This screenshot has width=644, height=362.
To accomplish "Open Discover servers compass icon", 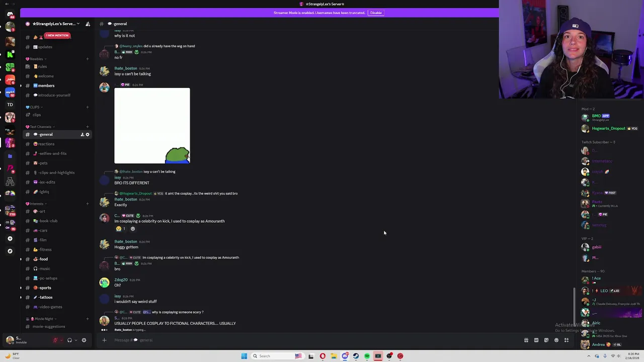I will coord(10,251).
